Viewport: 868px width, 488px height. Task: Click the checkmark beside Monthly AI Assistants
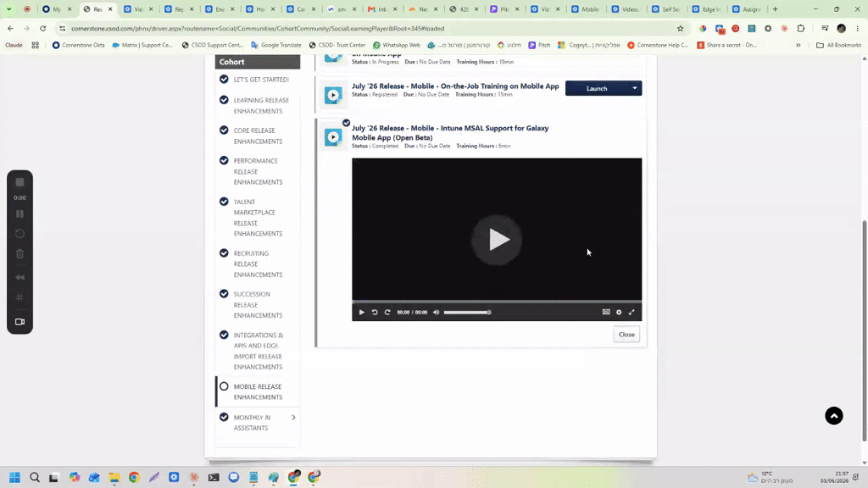point(224,417)
